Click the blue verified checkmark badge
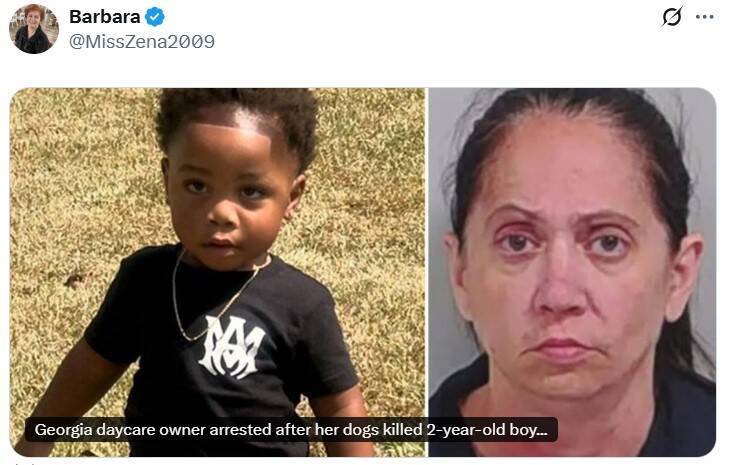731x465 pixels. point(154,17)
